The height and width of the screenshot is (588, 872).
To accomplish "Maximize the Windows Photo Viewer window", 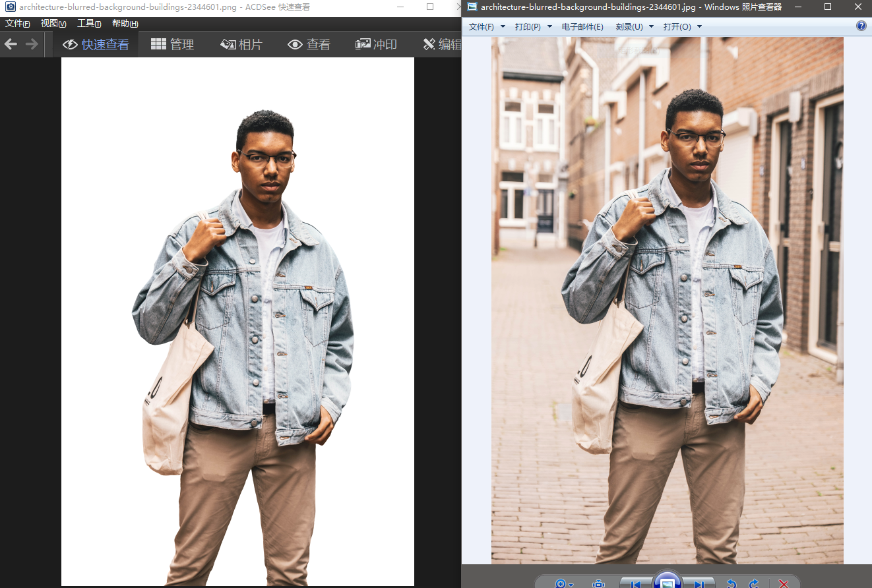I will (828, 7).
